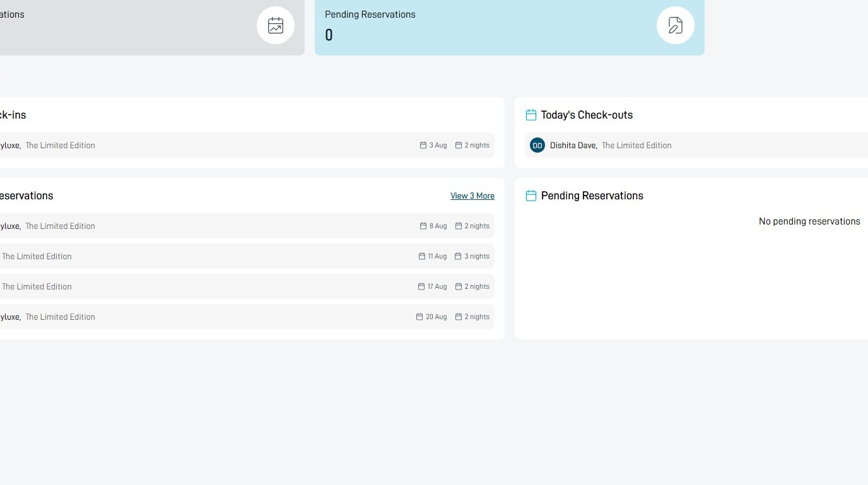Open Dishita Dave check-out row

[696, 145]
